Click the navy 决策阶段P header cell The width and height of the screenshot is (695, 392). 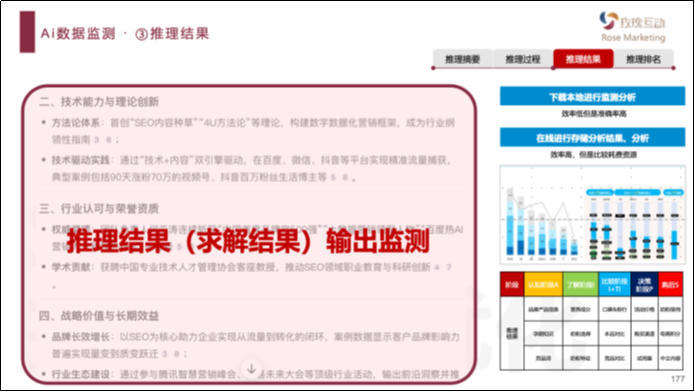(x=644, y=285)
